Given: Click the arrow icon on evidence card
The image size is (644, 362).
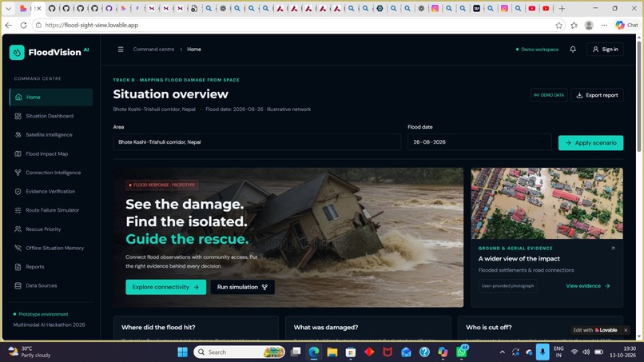Looking at the screenshot, I should (x=613, y=249).
